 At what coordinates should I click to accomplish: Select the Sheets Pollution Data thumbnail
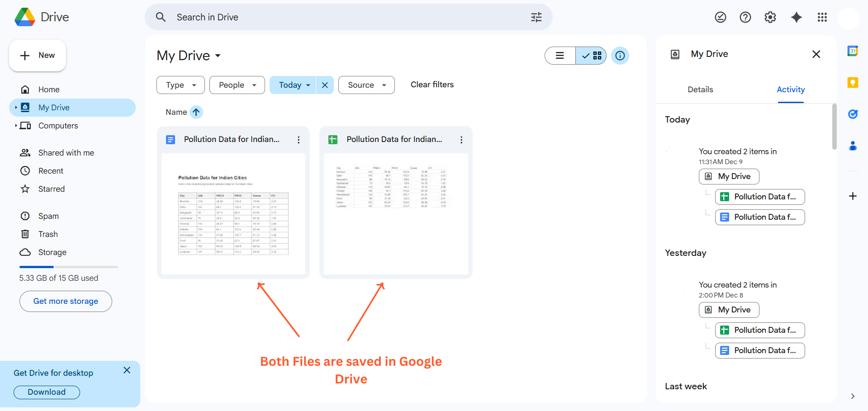click(396, 213)
